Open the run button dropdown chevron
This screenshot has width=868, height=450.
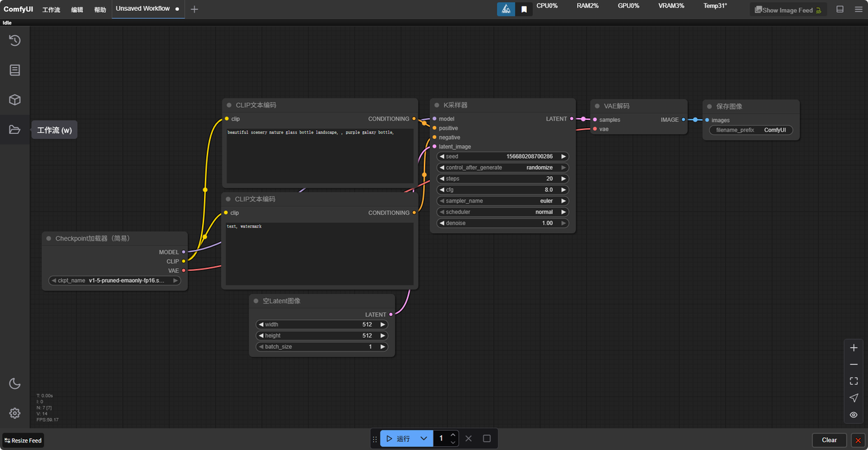point(424,438)
